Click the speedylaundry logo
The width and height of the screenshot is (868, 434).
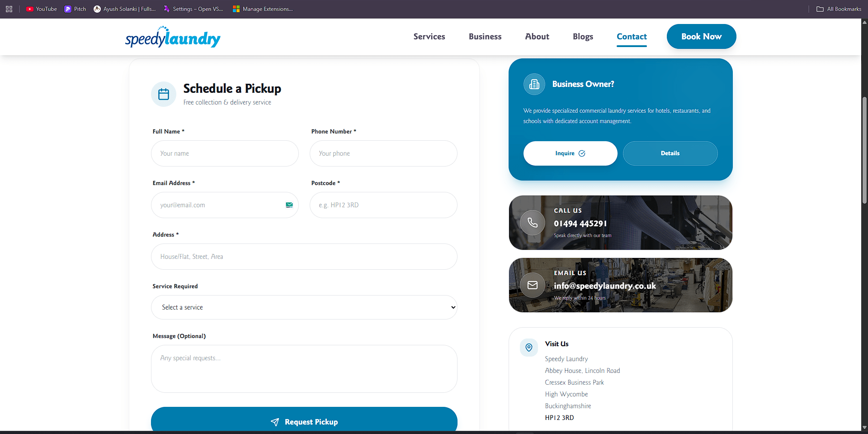tap(173, 37)
